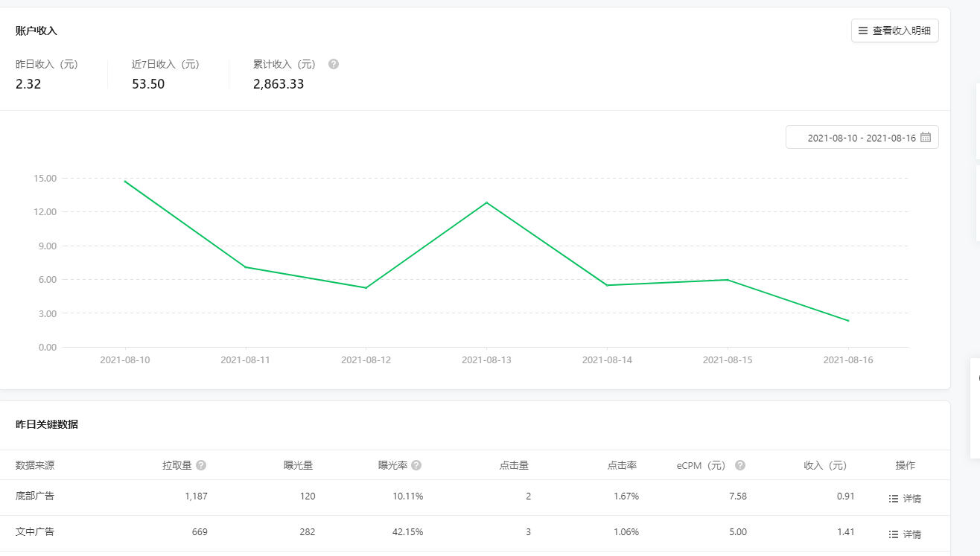Click the help icon beside 累计收入

coord(334,64)
